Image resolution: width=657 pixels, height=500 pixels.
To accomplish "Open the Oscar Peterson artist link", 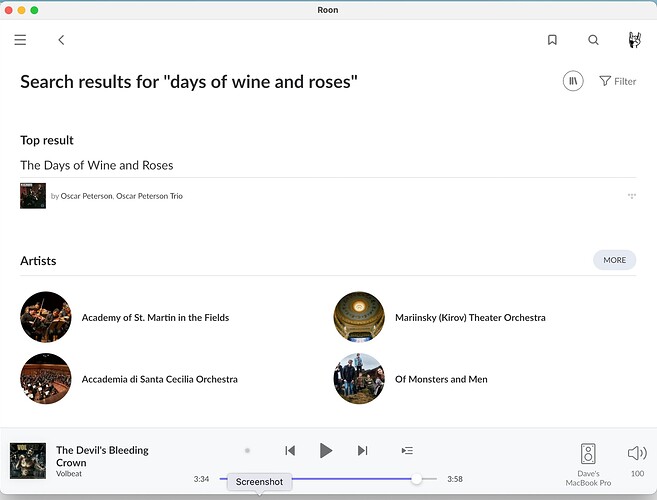I will tap(86, 196).
